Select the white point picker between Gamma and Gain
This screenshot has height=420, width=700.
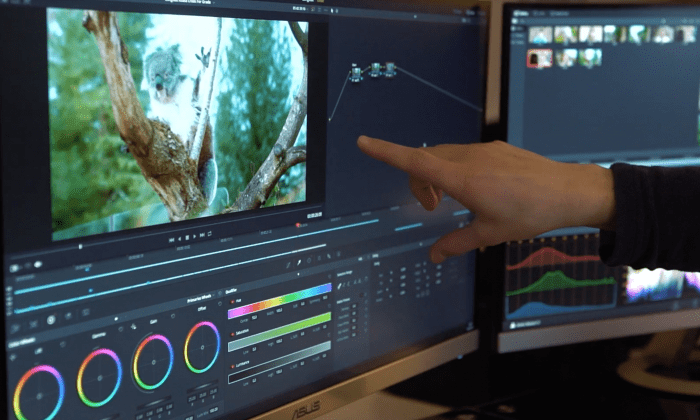click(133, 327)
